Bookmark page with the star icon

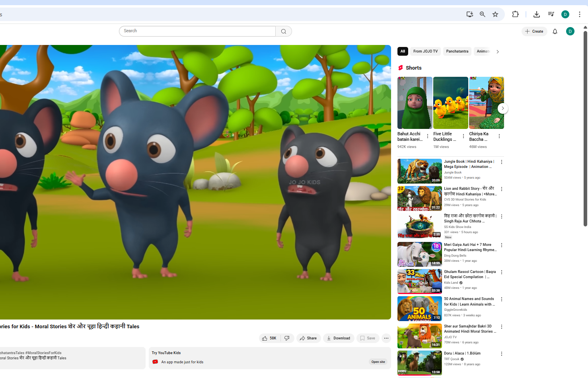[495, 14]
